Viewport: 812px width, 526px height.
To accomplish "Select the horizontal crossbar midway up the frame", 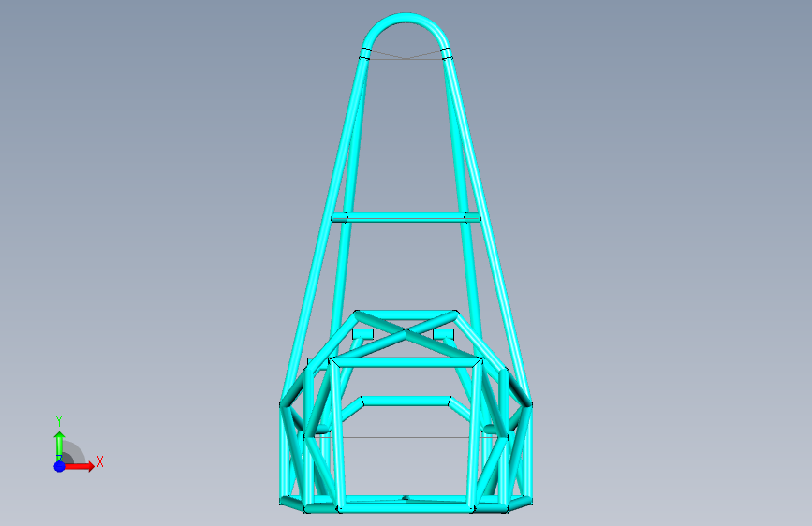I will coord(406,217).
